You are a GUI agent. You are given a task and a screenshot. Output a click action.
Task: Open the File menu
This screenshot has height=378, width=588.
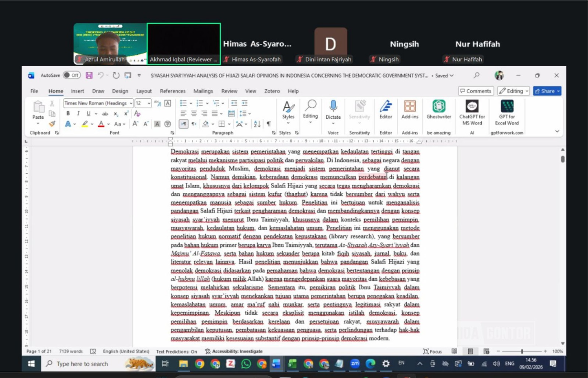pyautogui.click(x=34, y=91)
